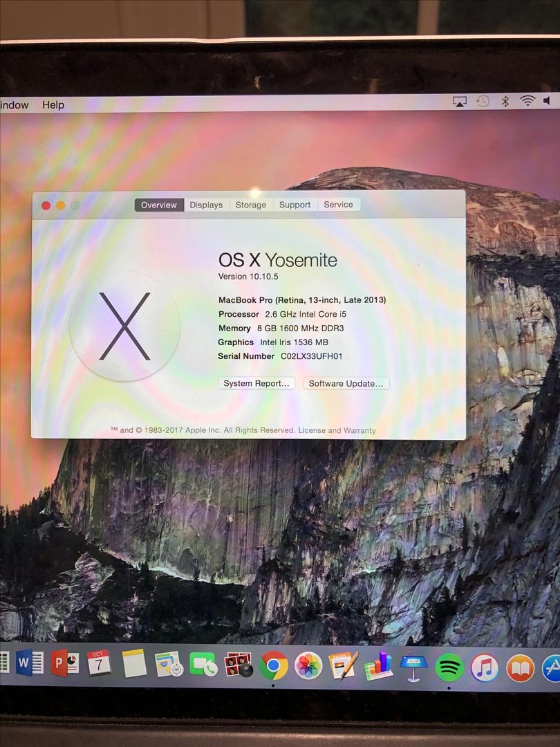Select the Overview tab
560x747 pixels.
(x=159, y=205)
